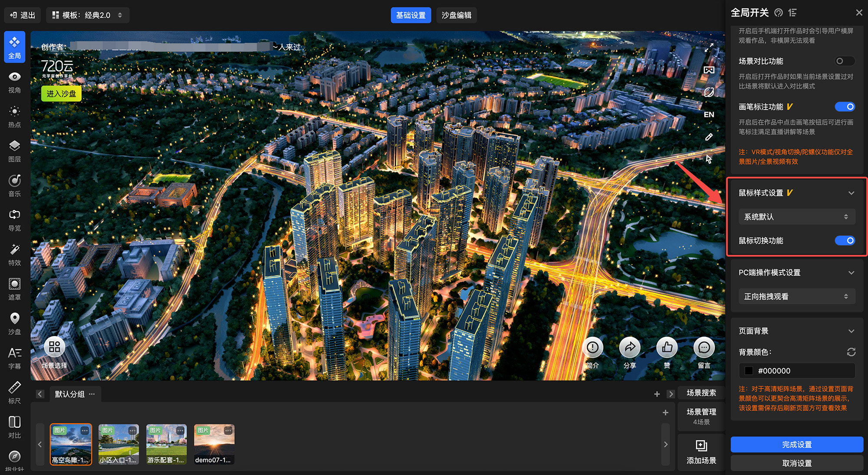Open the 正向拖拽观看 dropdown
The width and height of the screenshot is (868, 475).
797,297
